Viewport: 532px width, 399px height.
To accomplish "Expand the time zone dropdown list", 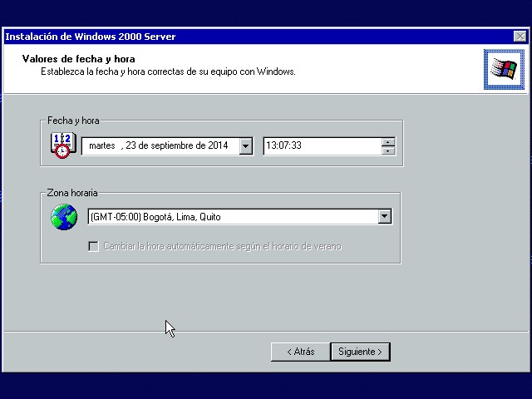I will (384, 216).
